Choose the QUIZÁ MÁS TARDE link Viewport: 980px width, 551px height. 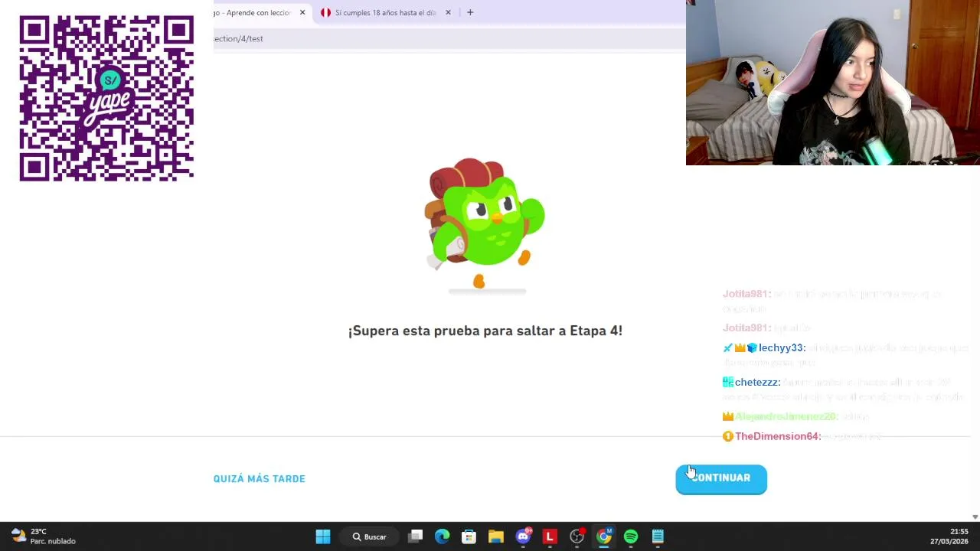[x=259, y=479]
